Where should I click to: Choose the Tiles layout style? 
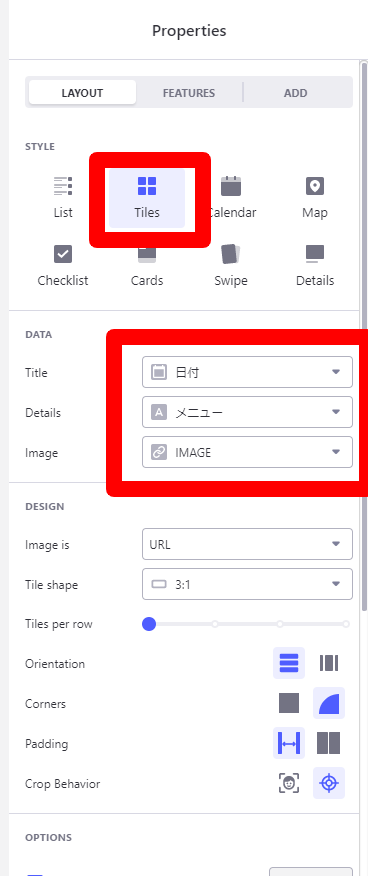147,198
